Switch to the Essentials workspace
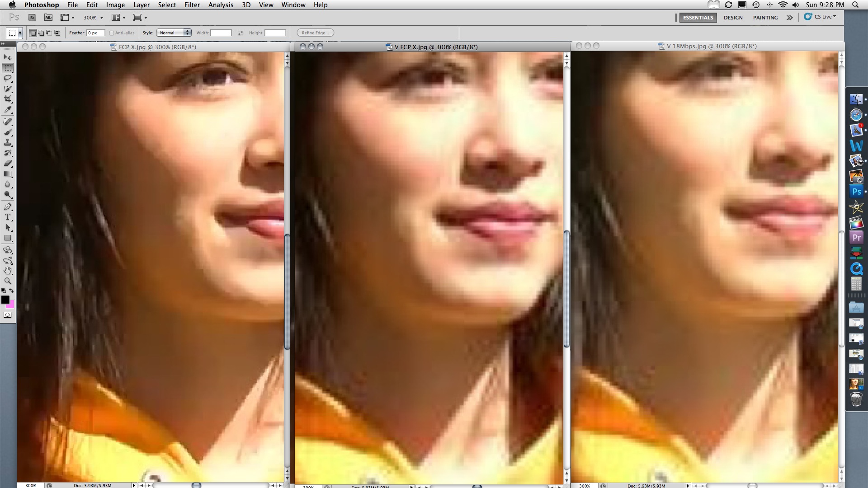The image size is (868, 488). click(698, 18)
